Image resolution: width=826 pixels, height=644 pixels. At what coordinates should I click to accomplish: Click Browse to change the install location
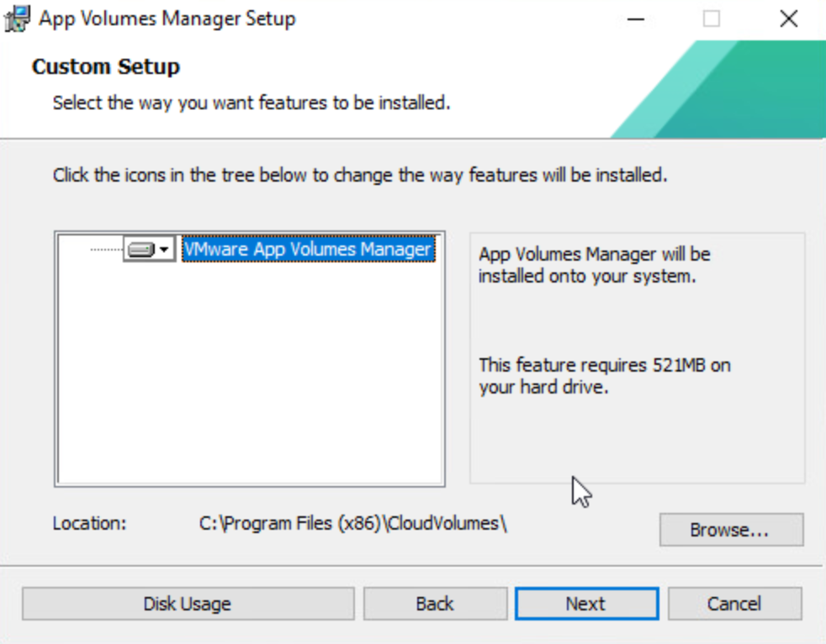click(730, 530)
